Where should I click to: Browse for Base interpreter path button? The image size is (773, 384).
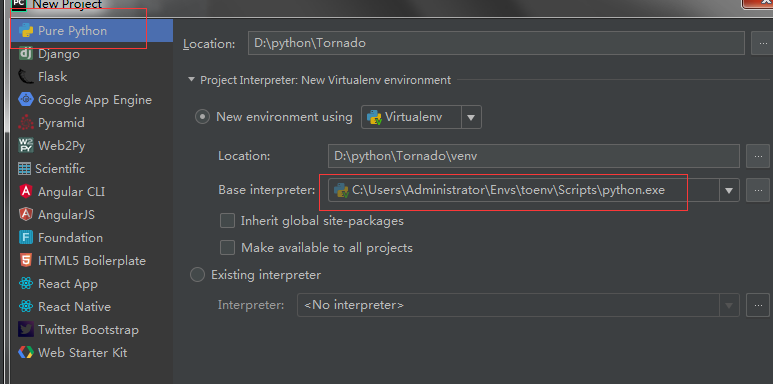click(x=758, y=190)
